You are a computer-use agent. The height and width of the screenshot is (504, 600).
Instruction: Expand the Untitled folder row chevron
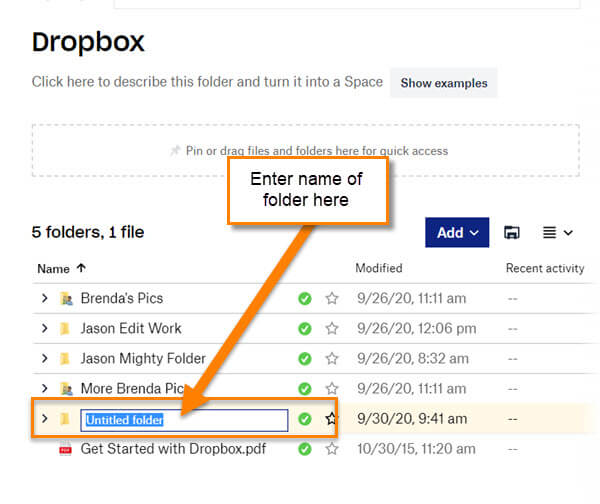44,419
